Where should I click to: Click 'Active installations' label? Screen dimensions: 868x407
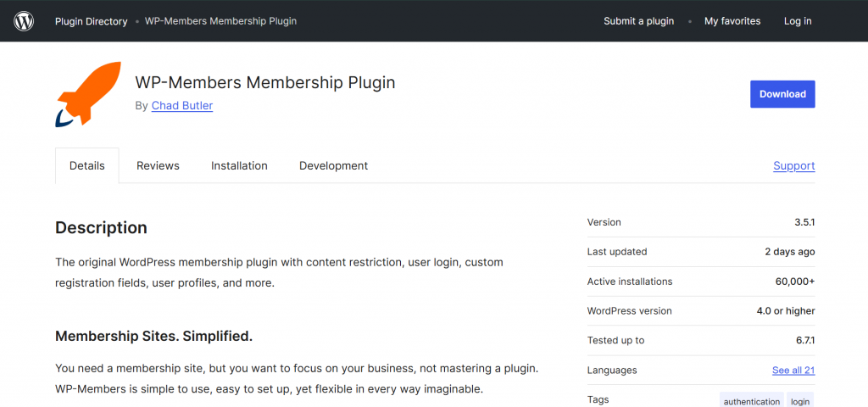click(630, 282)
